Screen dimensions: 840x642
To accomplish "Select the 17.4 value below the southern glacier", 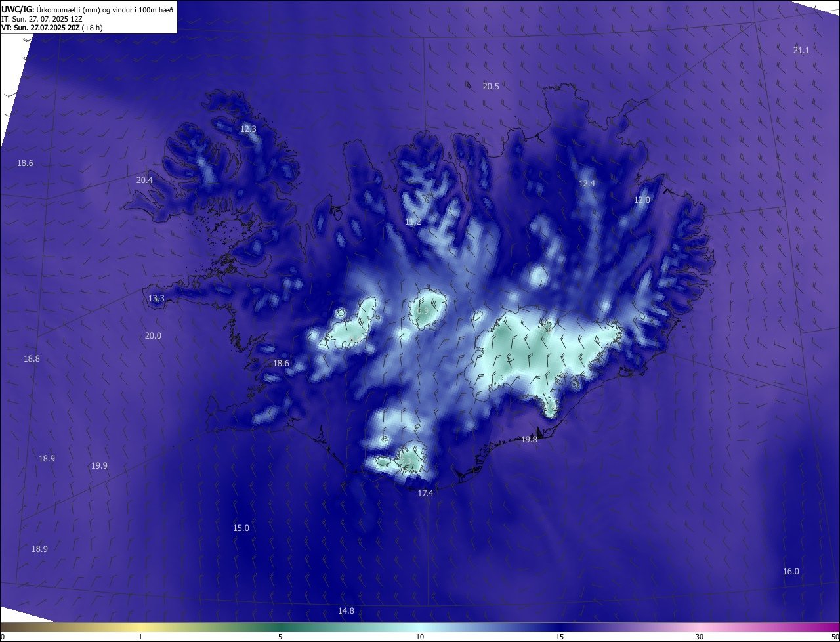I will tap(425, 493).
